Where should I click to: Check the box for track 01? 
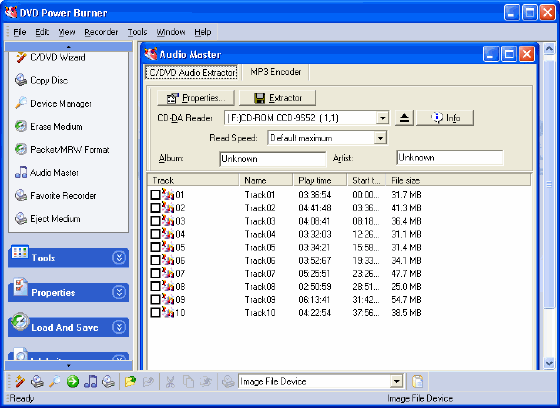click(155, 195)
